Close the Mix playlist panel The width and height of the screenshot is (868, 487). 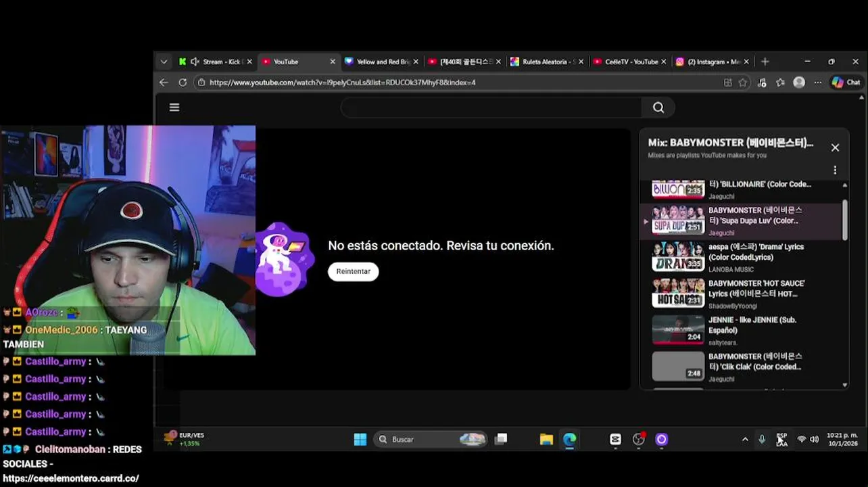pos(835,147)
